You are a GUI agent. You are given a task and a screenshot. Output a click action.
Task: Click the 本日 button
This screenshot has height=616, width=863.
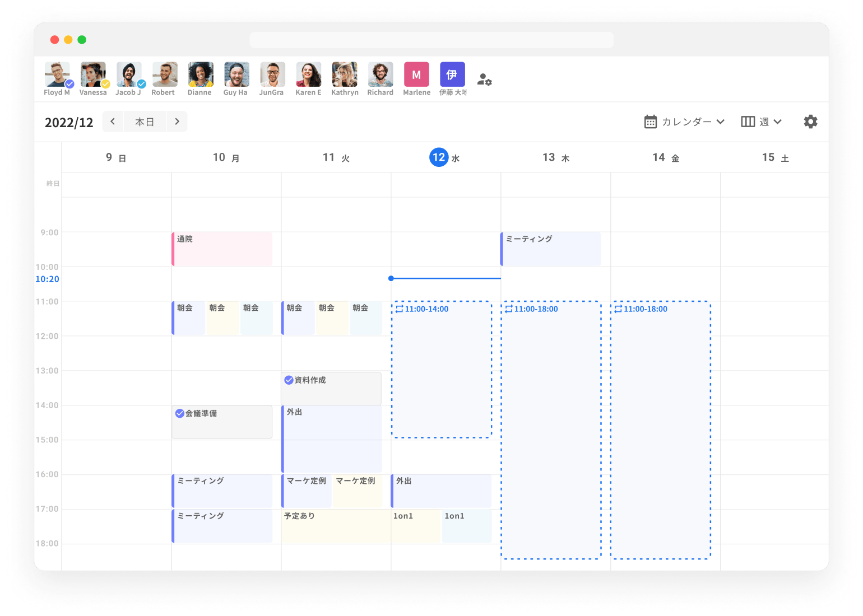coord(145,122)
